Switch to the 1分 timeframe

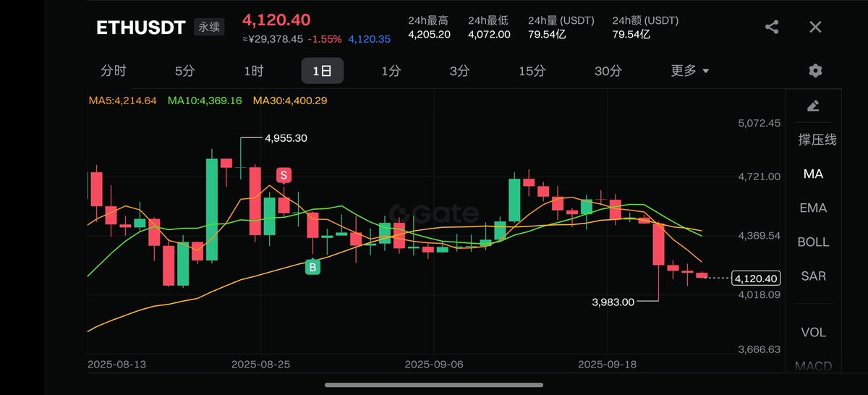(x=391, y=71)
